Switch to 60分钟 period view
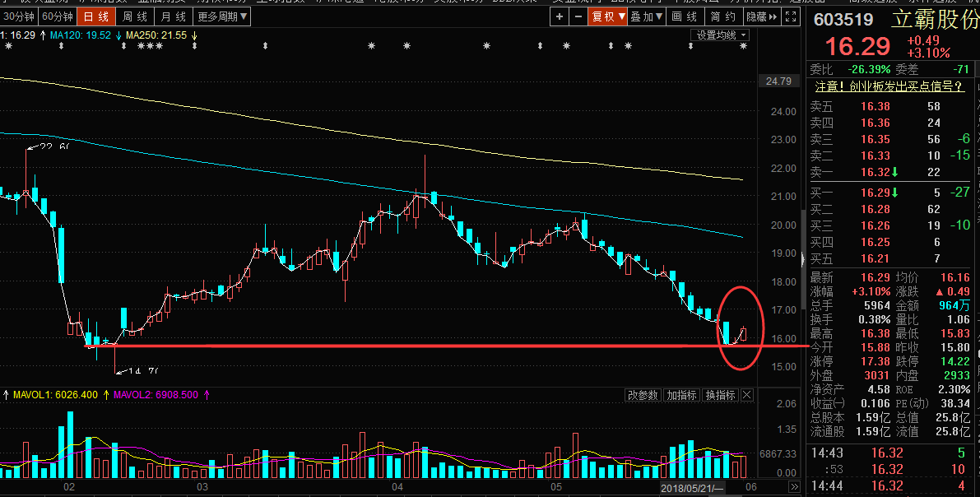 point(58,16)
